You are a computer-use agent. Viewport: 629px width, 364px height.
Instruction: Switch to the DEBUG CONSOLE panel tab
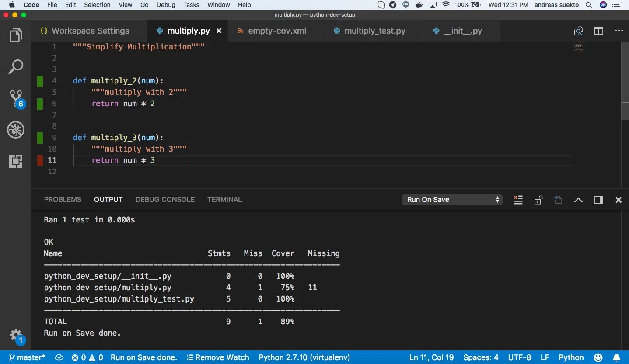165,199
